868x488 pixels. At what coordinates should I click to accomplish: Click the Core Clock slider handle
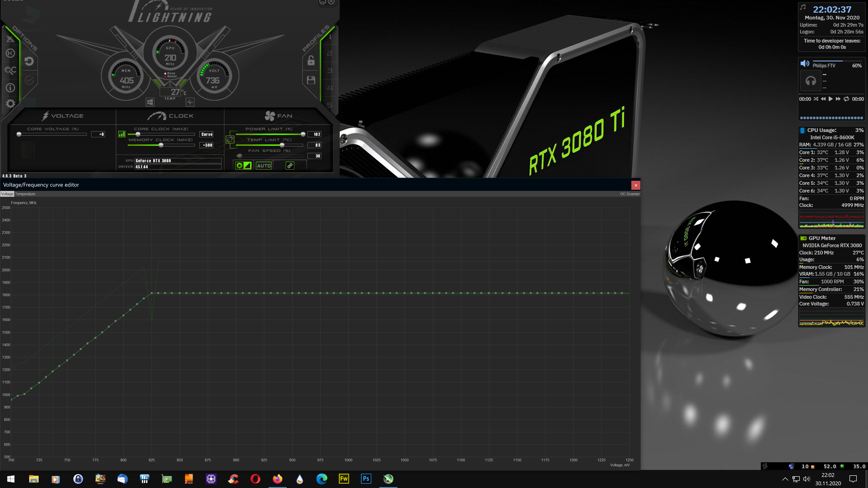pos(138,134)
